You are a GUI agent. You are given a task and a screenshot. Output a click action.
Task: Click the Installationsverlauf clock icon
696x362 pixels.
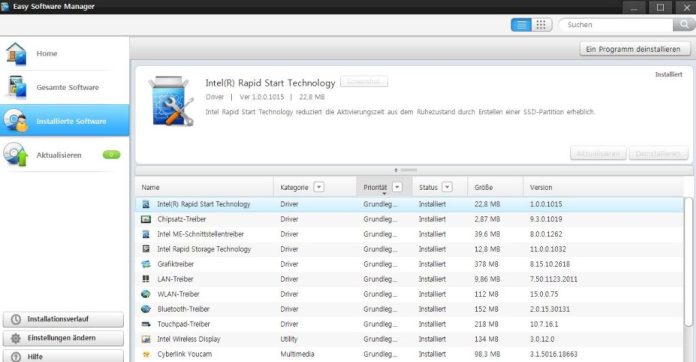[16, 319]
